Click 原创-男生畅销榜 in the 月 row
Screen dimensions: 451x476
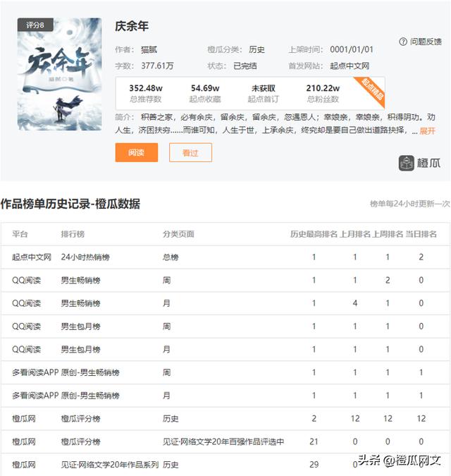click(x=90, y=396)
